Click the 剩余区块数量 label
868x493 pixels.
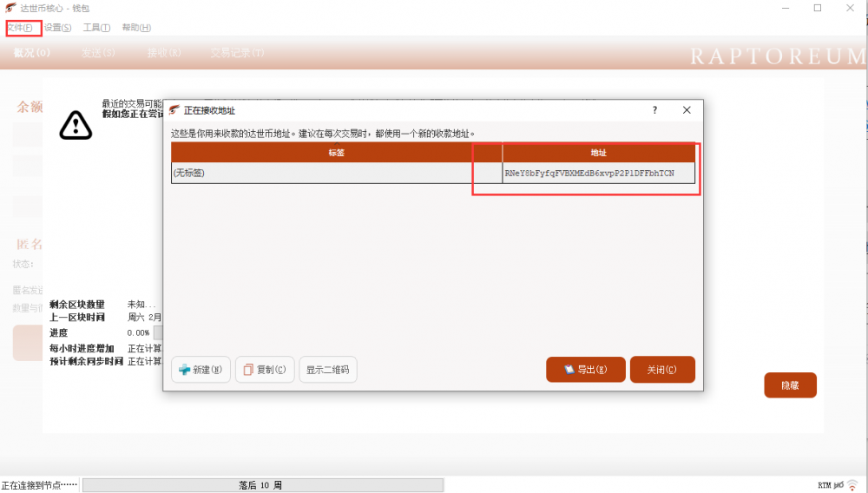click(x=77, y=305)
